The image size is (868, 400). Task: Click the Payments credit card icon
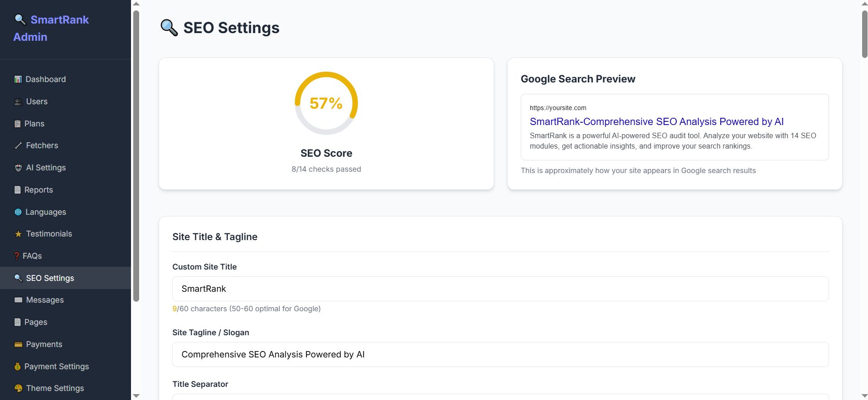pyautogui.click(x=18, y=345)
